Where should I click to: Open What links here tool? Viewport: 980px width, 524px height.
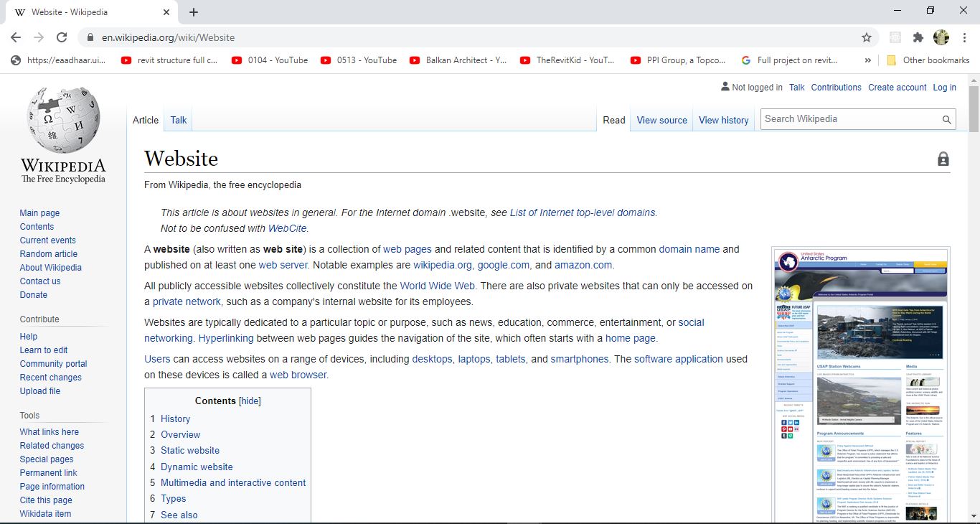pyautogui.click(x=50, y=432)
